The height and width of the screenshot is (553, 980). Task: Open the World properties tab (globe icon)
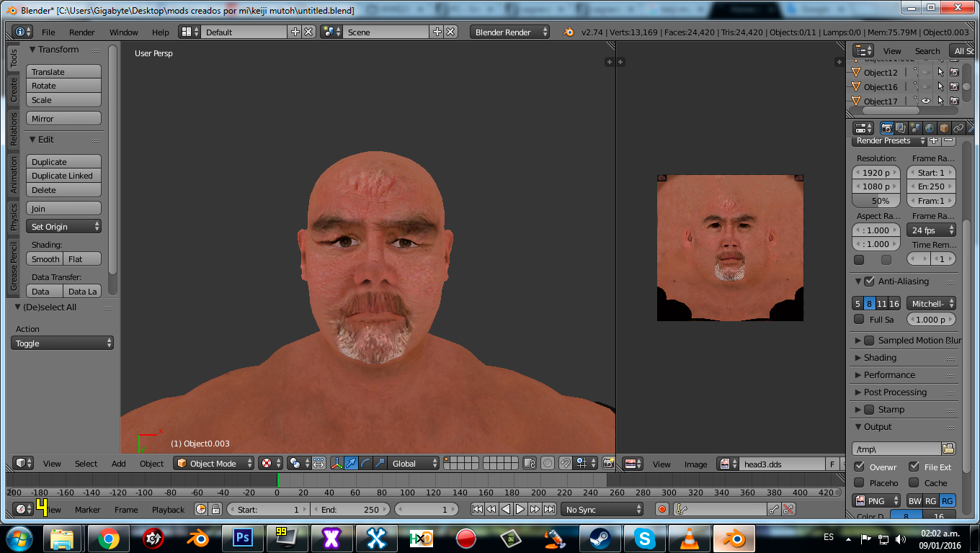930,128
